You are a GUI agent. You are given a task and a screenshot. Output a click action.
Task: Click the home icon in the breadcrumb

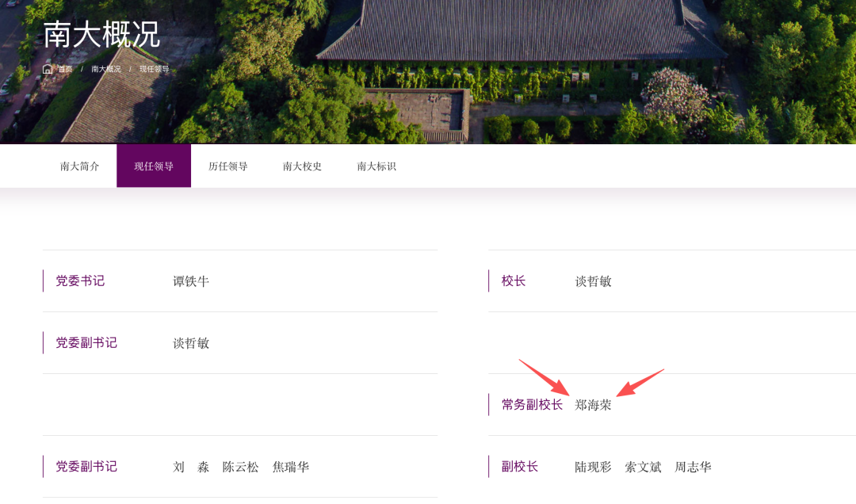(48, 69)
